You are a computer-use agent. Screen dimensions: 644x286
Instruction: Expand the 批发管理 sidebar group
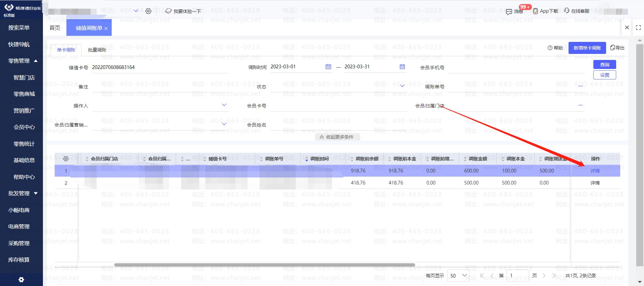36,193
